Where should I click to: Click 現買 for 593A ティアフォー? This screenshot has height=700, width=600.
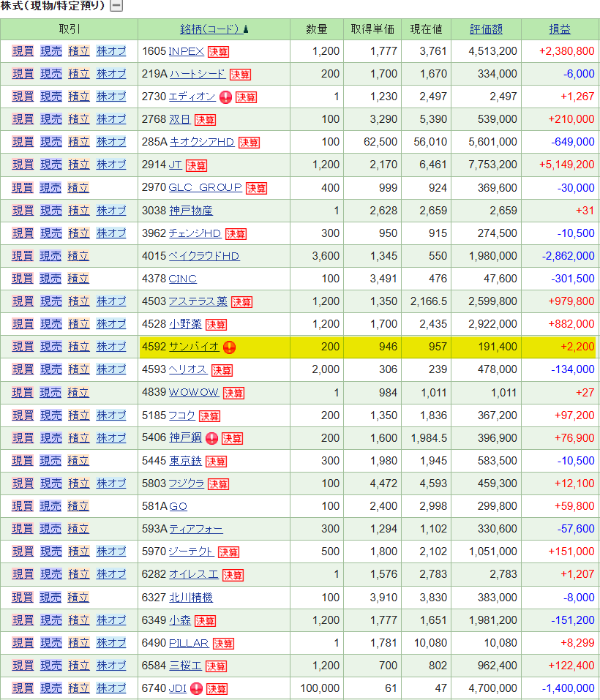(x=23, y=529)
